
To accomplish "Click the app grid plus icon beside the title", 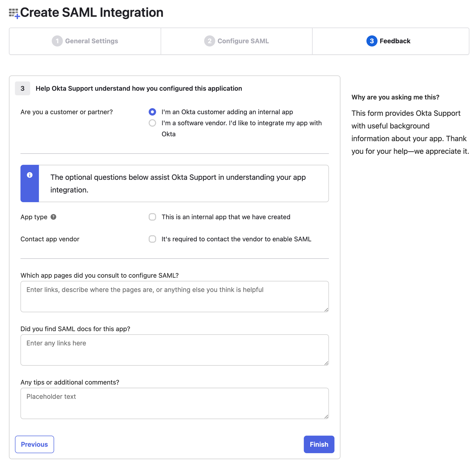I will [14, 14].
